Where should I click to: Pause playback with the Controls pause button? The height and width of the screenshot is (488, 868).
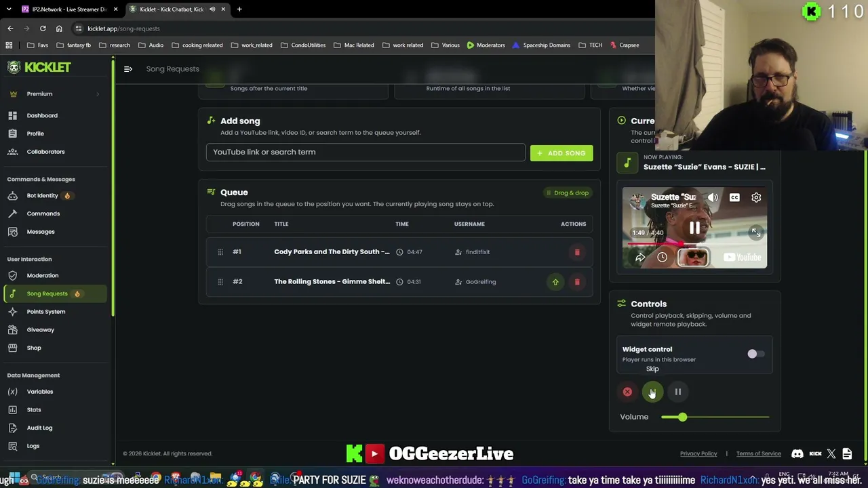[677, 392]
